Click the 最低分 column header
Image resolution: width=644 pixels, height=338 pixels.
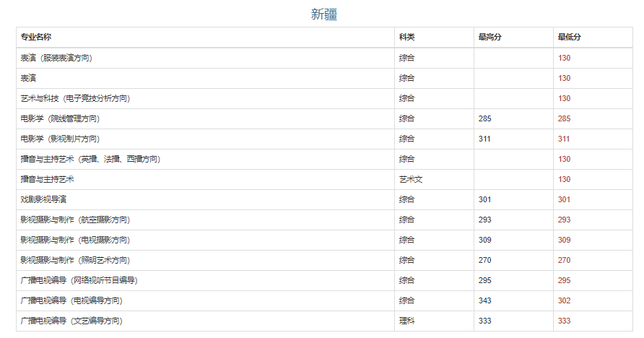tap(569, 37)
